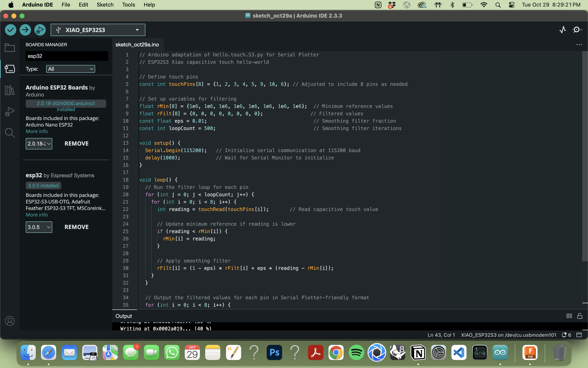Open the Bluetooth menu bar icon
The width and height of the screenshot is (588, 368).
tap(452, 5)
